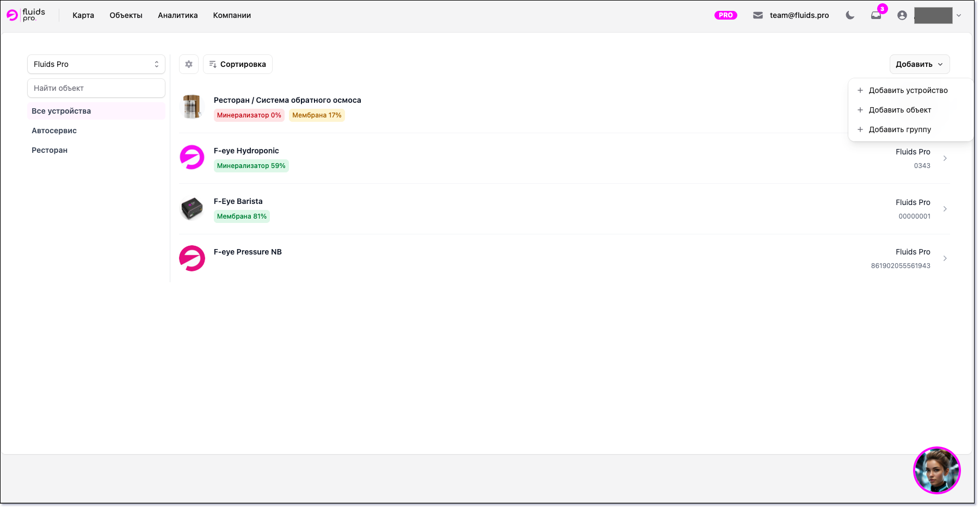Click the Fluids Pro logo
The height and width of the screenshot is (509, 980).
[x=26, y=15]
